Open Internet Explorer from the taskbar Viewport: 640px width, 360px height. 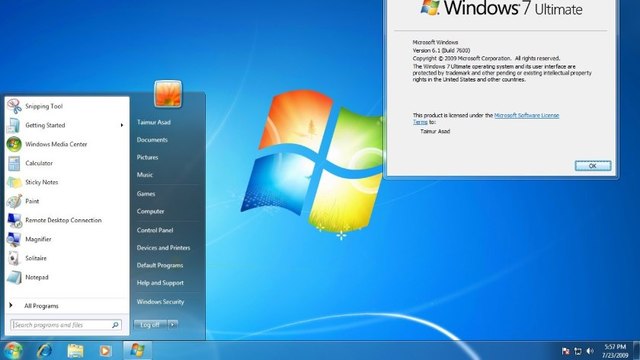44,351
